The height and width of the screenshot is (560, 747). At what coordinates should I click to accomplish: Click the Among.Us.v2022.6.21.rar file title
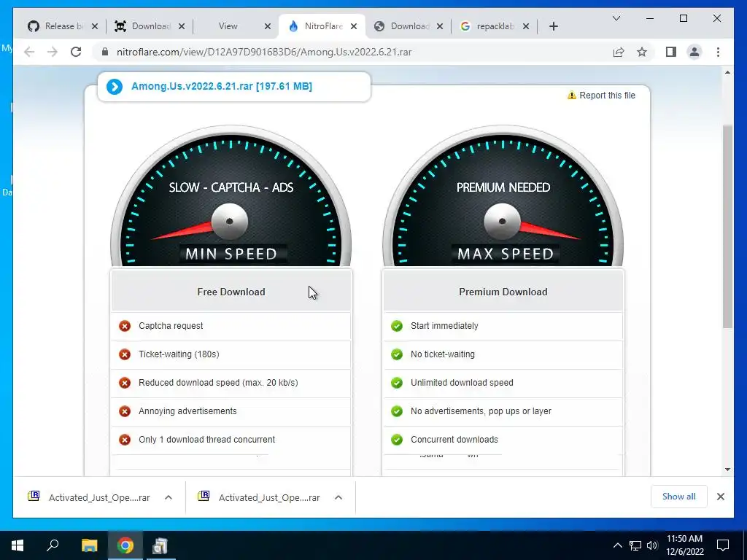(x=222, y=86)
